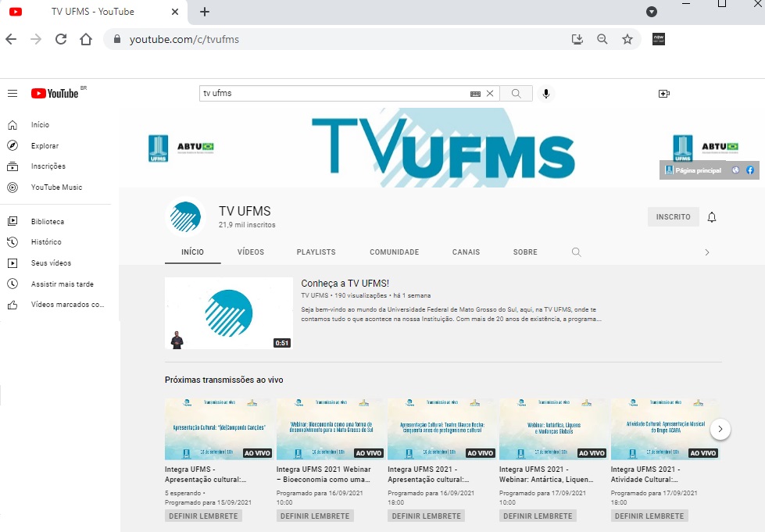This screenshot has width=765, height=532.
Task: Show more upcoming live streams with arrow
Action: click(720, 429)
